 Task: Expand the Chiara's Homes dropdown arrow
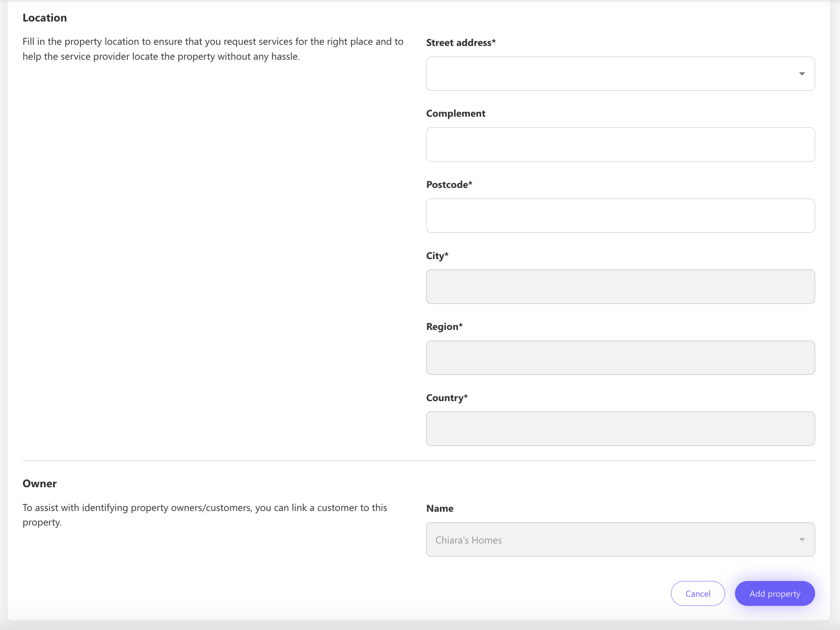[x=802, y=540]
